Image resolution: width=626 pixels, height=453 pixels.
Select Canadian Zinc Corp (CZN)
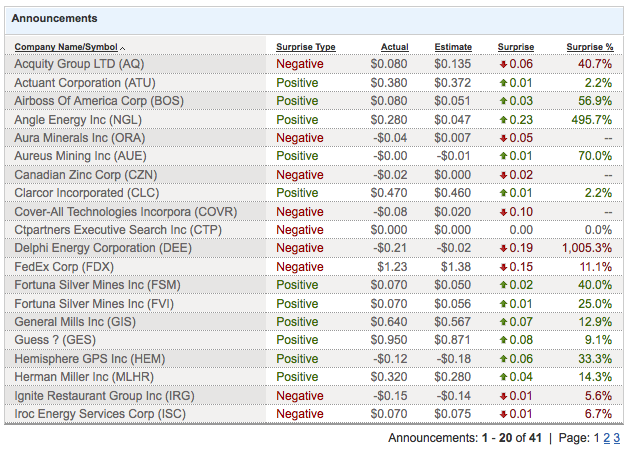(86, 175)
